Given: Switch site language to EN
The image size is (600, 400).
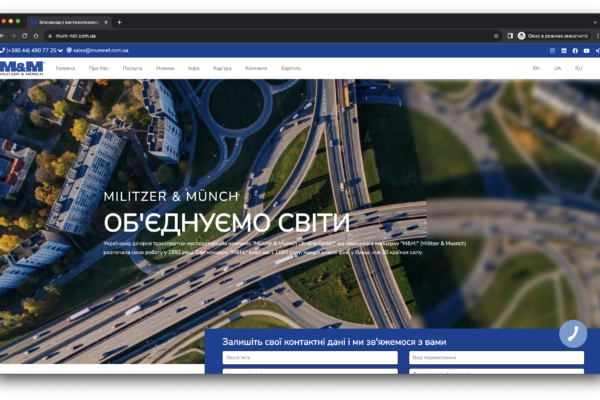Looking at the screenshot, I should 536,68.
